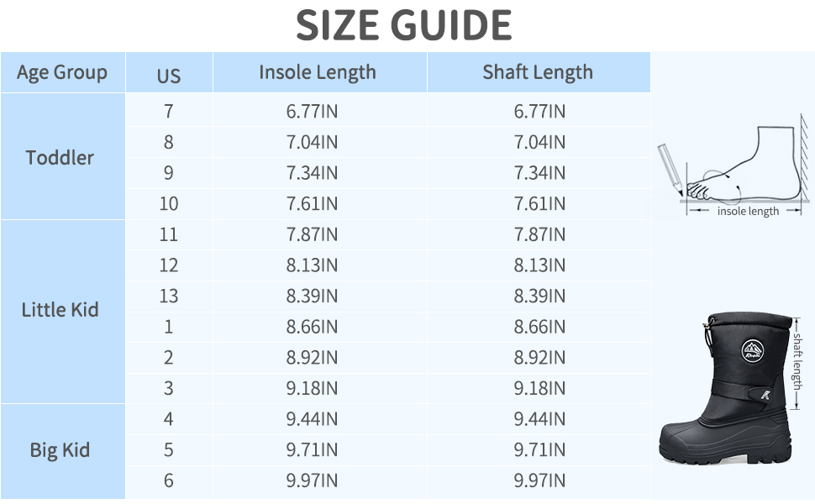Select the Age Group column header
The image size is (815, 504).
(x=62, y=72)
